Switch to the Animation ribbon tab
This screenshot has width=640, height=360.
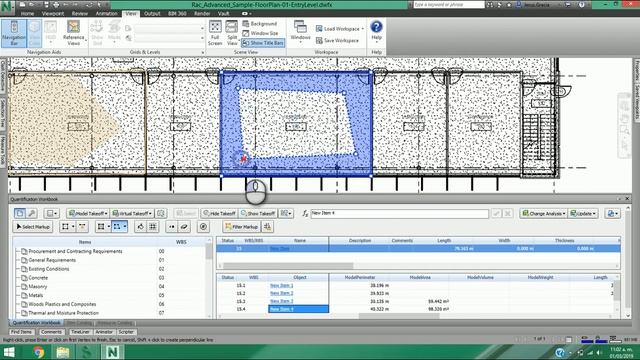click(x=106, y=13)
